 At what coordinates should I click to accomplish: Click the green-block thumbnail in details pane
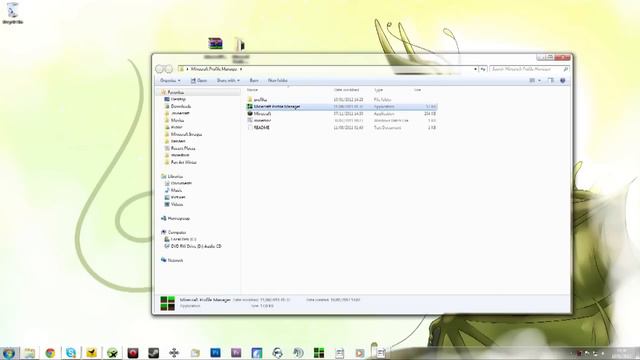pyautogui.click(x=167, y=303)
